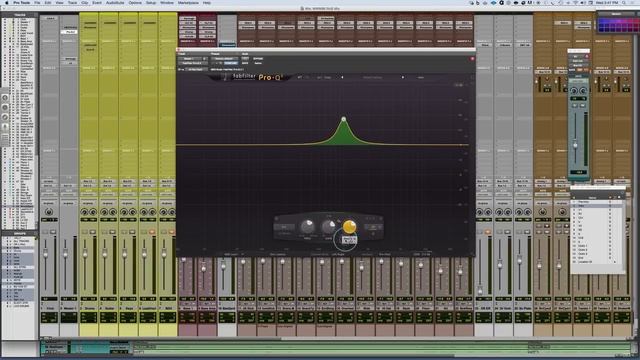Open the Window menu
The width and height of the screenshot is (640, 360).
coord(167,3)
